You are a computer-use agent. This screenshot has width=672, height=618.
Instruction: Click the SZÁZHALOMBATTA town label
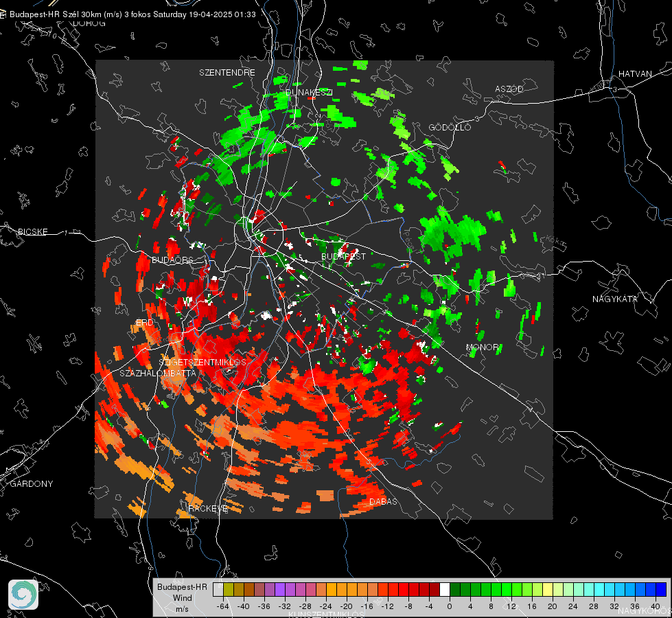(x=158, y=373)
